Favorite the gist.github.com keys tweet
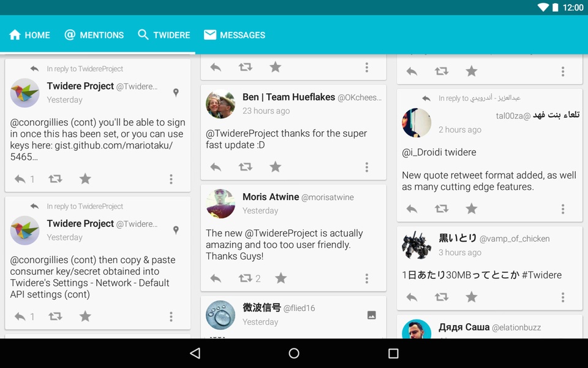This screenshot has width=588, height=368. (85, 178)
